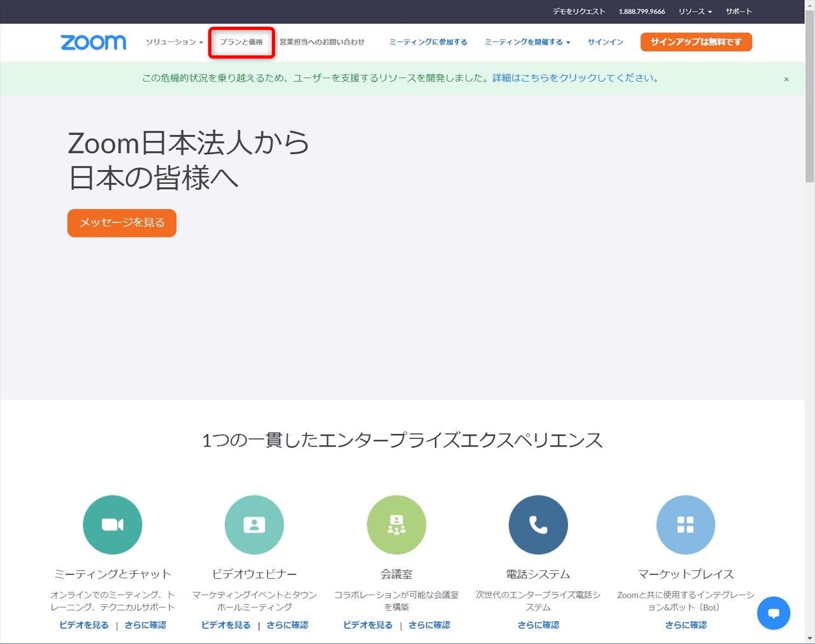Click the 電話システム heading
815x644 pixels.
tap(538, 574)
